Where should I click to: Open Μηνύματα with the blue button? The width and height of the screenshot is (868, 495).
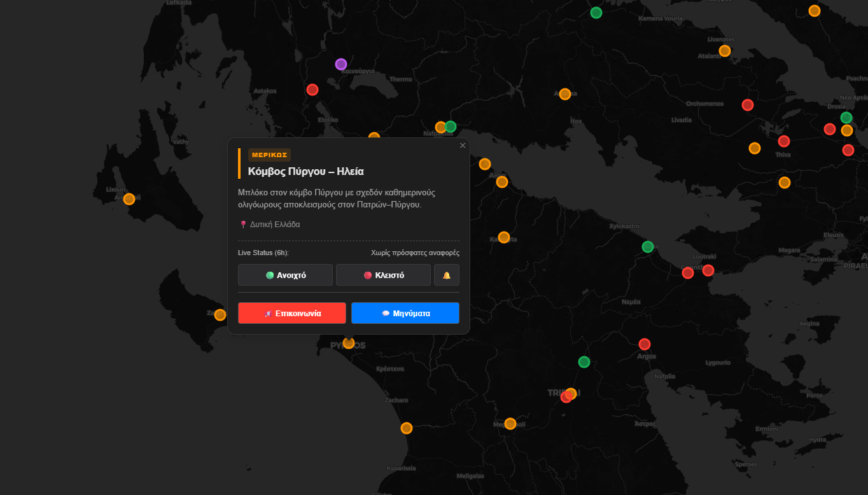point(405,313)
